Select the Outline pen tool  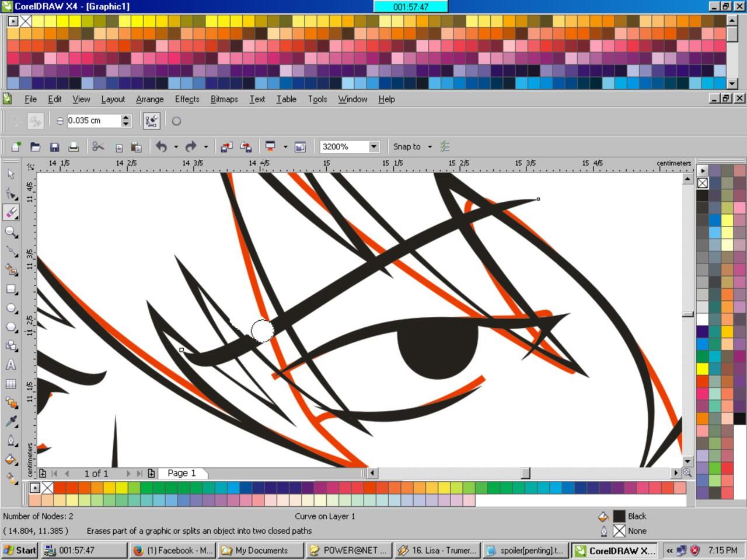click(x=11, y=440)
